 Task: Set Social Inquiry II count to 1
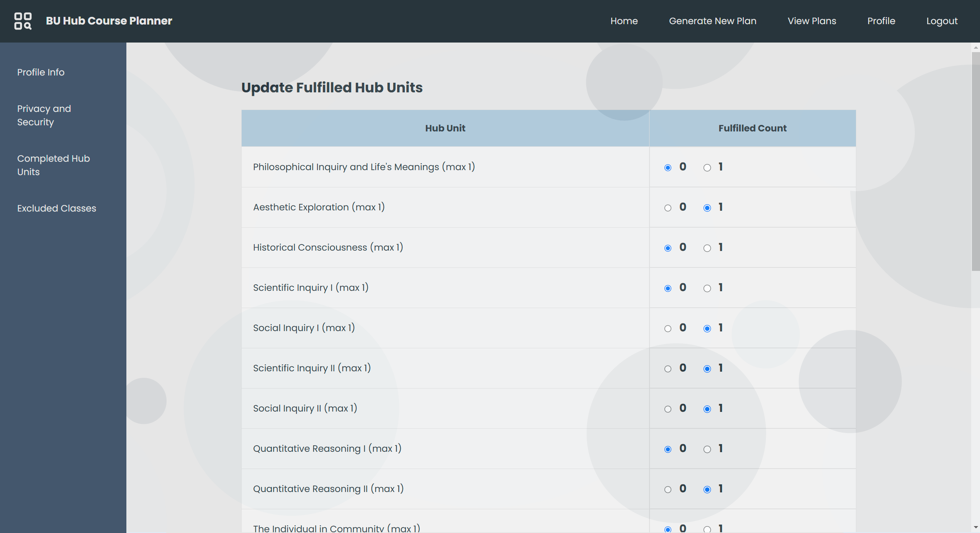click(x=707, y=409)
